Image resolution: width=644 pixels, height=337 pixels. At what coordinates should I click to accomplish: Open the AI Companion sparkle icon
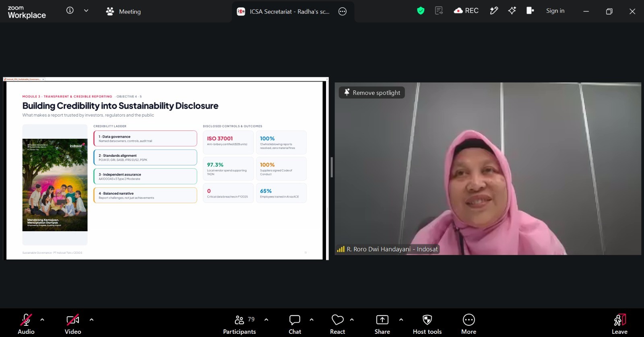click(512, 11)
